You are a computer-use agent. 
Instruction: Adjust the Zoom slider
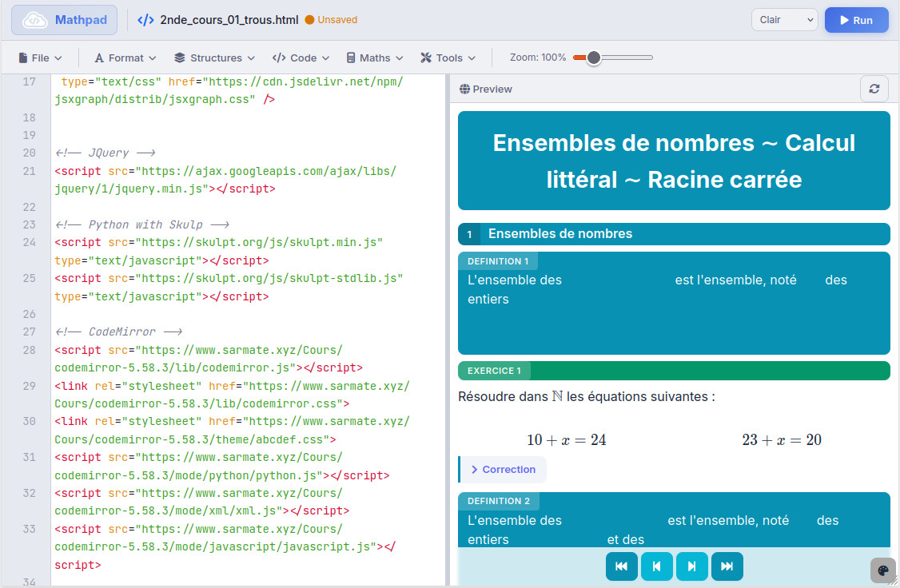[594, 58]
